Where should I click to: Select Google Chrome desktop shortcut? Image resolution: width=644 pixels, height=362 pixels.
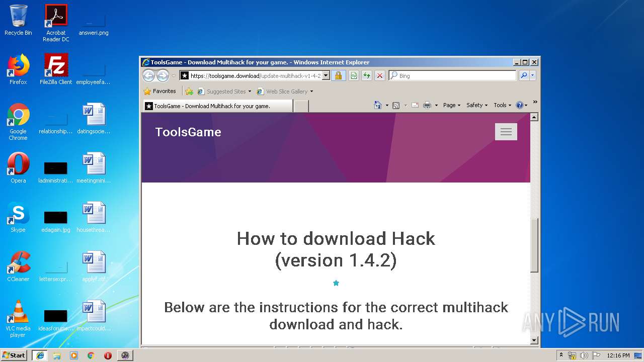18,122
